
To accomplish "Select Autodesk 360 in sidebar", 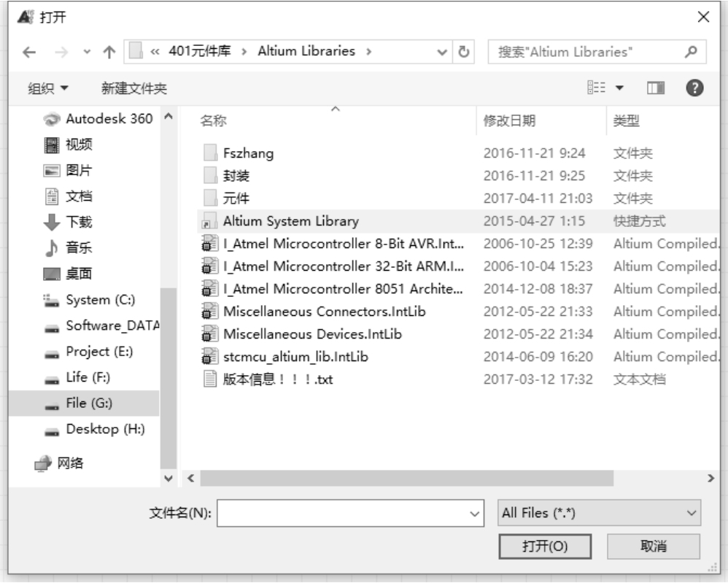I will tap(98, 119).
